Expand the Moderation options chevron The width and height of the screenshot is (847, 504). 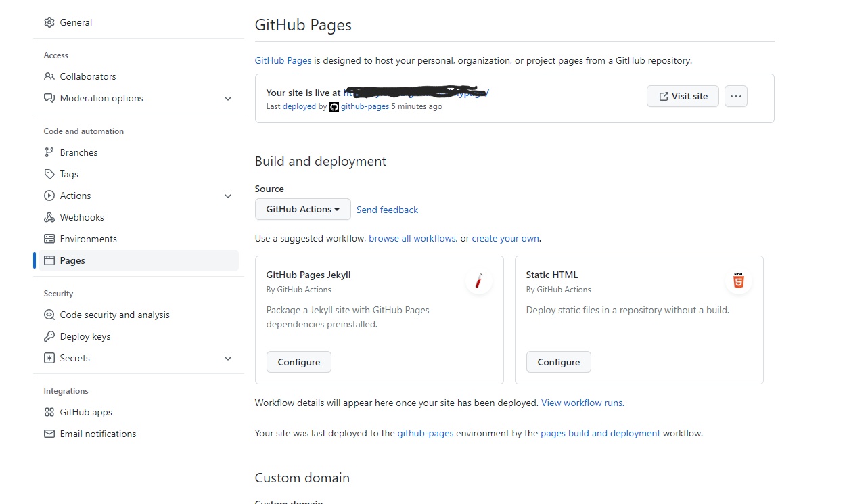(x=228, y=98)
